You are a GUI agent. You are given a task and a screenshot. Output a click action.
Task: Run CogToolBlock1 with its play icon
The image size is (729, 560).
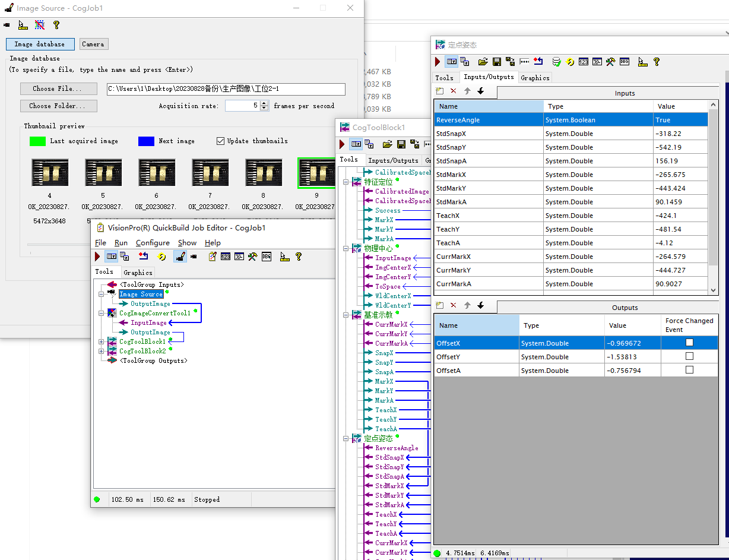coord(341,144)
